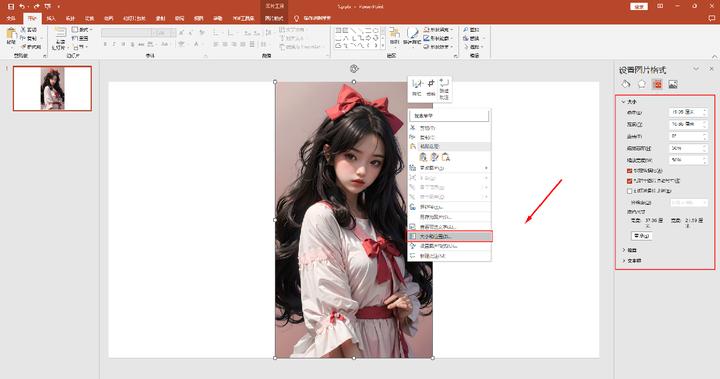The image size is (720, 379).
Task: Click the search box atop the context menu
Action: [x=449, y=116]
